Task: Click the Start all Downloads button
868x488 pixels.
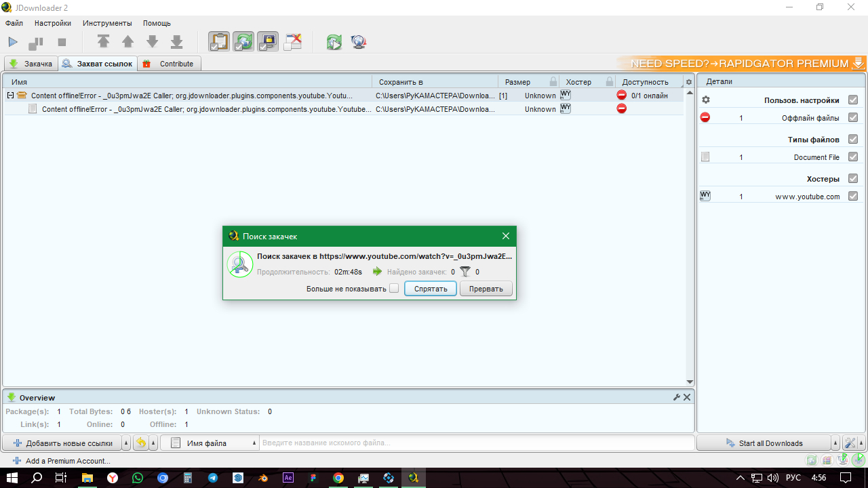Action: [x=764, y=443]
